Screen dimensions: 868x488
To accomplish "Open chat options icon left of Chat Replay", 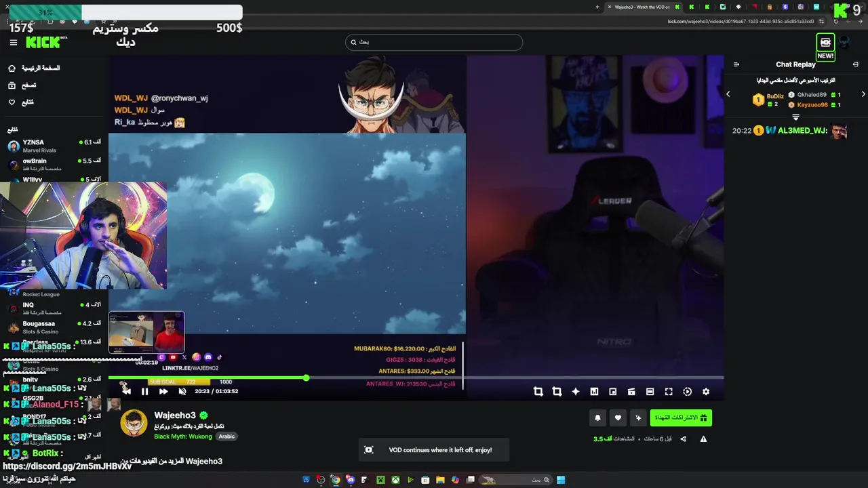I will point(736,64).
